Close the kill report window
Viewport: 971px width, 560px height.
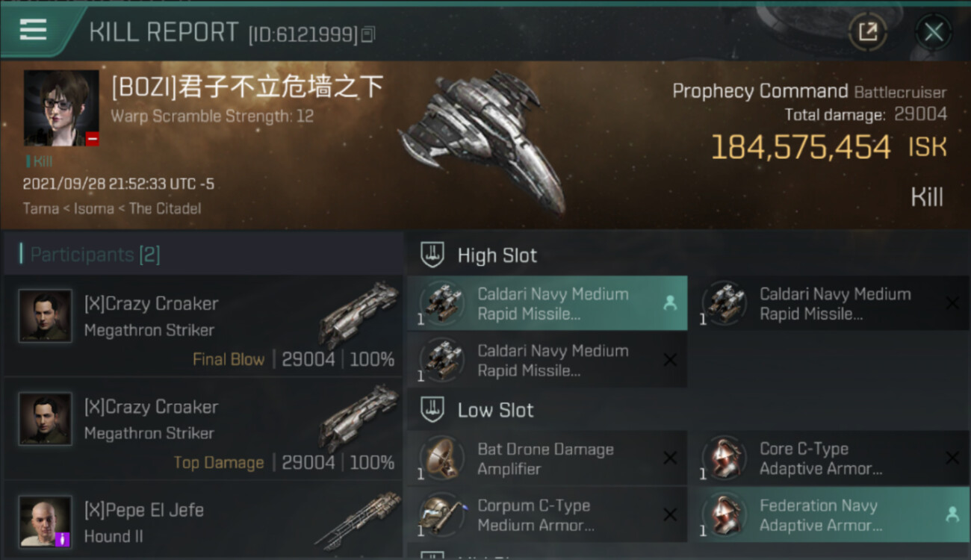pyautogui.click(x=934, y=31)
